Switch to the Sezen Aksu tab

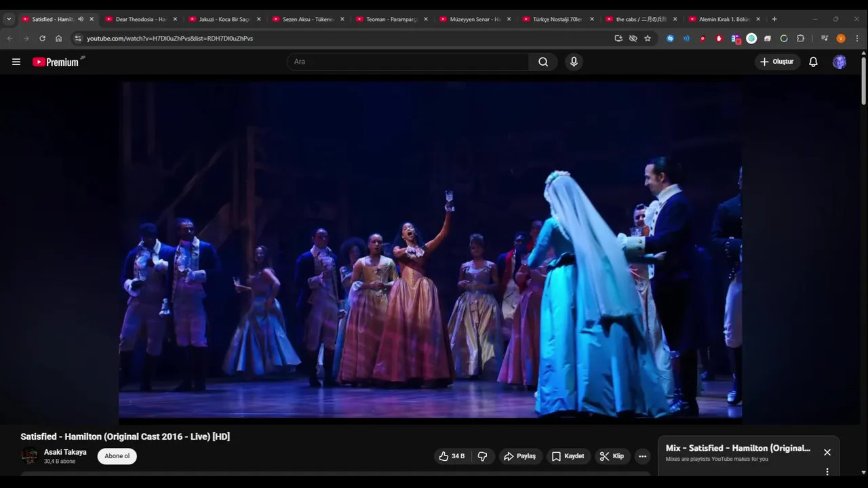(308, 19)
